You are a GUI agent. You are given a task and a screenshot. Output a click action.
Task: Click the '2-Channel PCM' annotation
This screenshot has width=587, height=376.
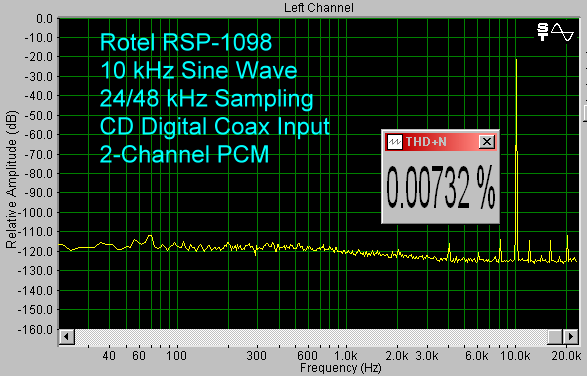184,154
